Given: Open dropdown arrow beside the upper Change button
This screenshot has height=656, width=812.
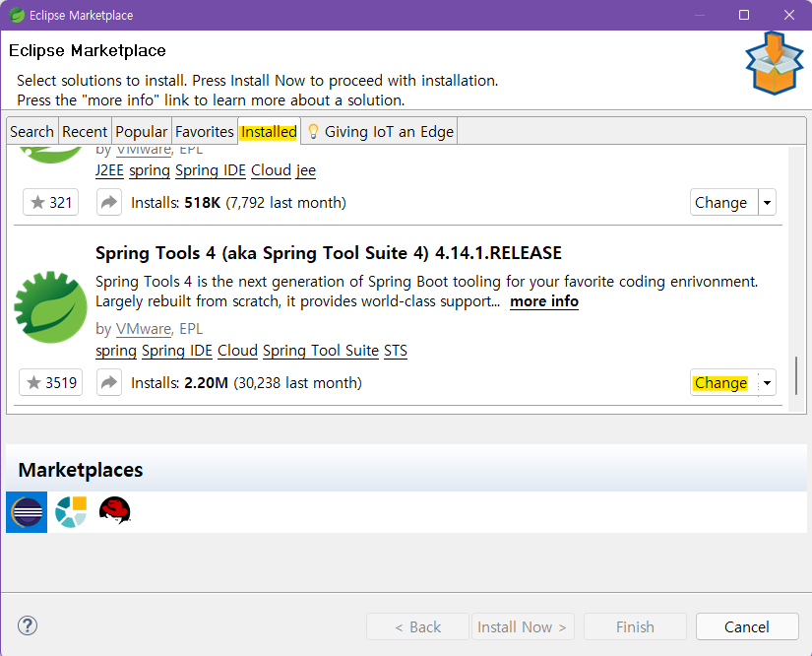Looking at the screenshot, I should click(767, 203).
